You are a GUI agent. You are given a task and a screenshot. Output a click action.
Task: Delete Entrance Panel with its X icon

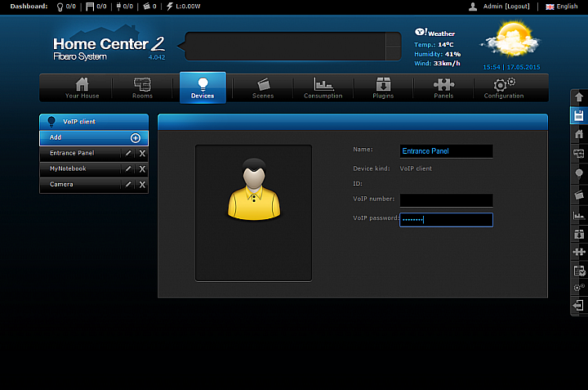pos(142,153)
